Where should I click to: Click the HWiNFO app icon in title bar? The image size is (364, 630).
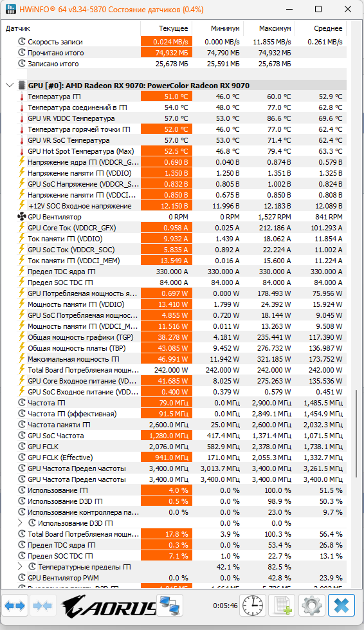click(11, 9)
